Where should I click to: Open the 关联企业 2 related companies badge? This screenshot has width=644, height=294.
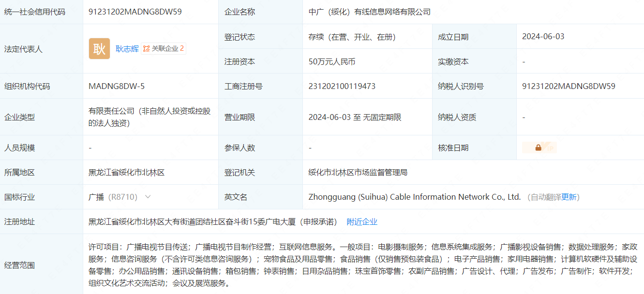pos(164,49)
